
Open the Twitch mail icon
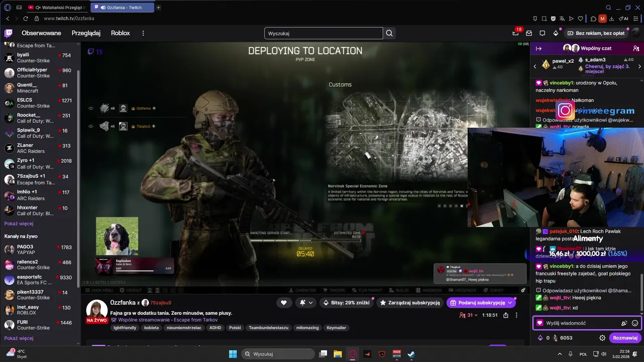click(529, 33)
